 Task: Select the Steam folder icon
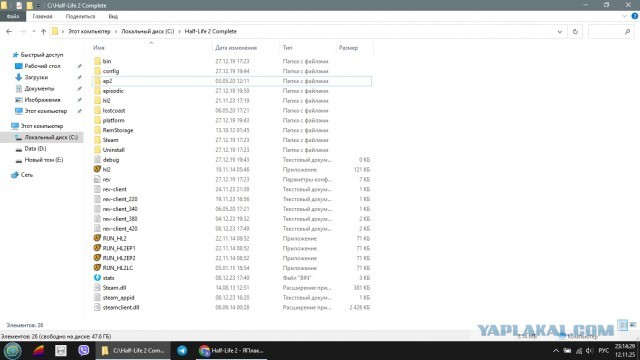97,140
